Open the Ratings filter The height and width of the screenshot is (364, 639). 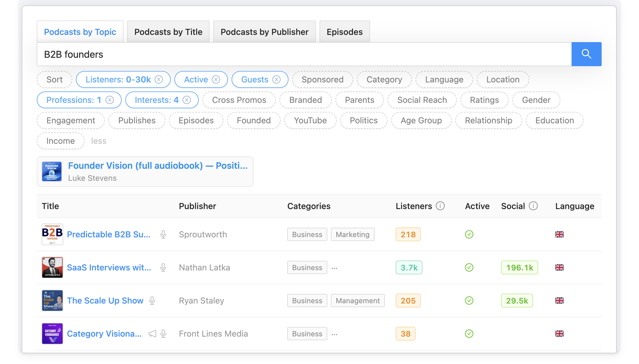point(485,100)
